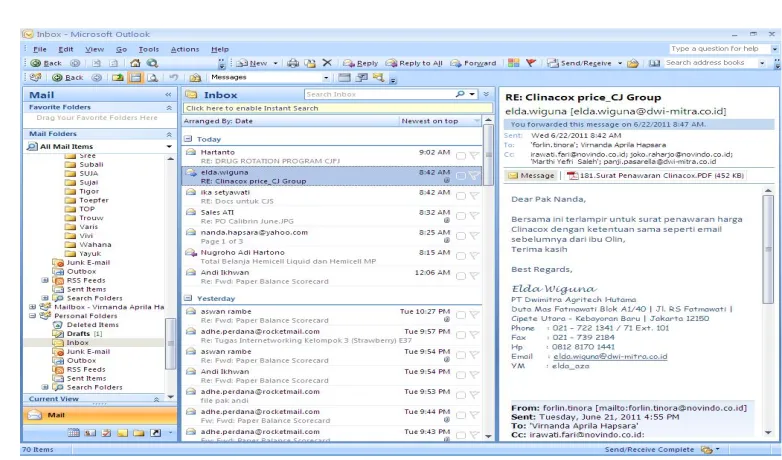
Task: Open the 181.Surat Penawaran Clinacox.PDF attachment
Action: coord(655,175)
